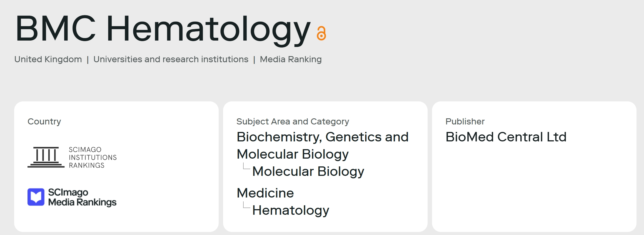Screen dimensions: 644x235
Task: Click empty space below BioMed Central Ltd
Action: 533,189
